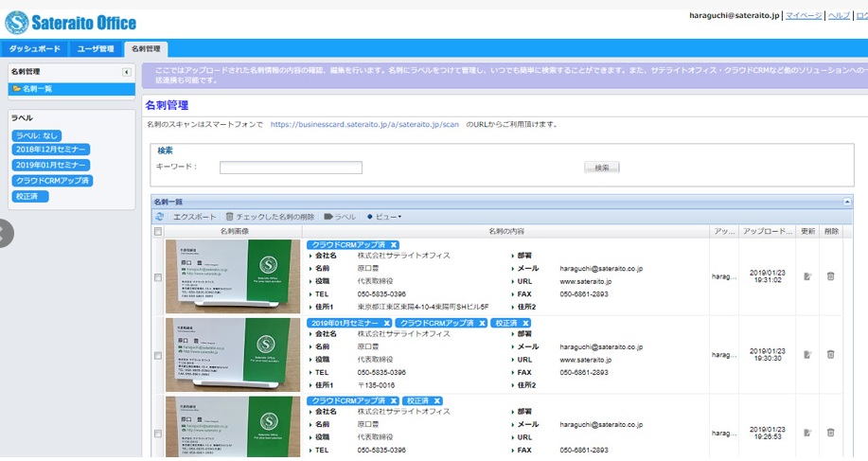The image size is (868, 461).
Task: Click the edit icon for second business card
Action: (x=807, y=355)
